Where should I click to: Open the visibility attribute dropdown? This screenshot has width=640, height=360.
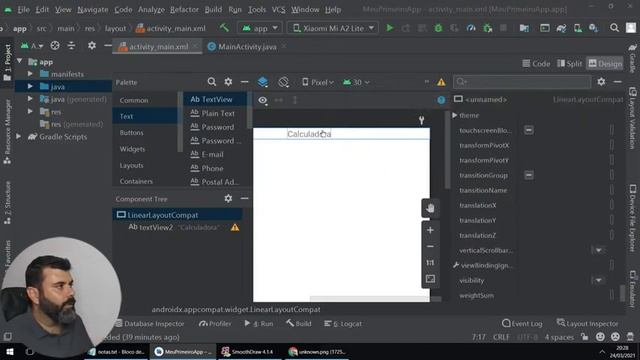[x=598, y=280]
